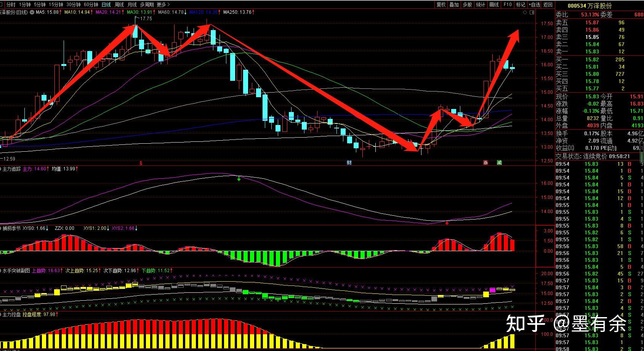Open the 画线 drawing tools button
This screenshot has width=644, height=351.
click(x=494, y=5)
